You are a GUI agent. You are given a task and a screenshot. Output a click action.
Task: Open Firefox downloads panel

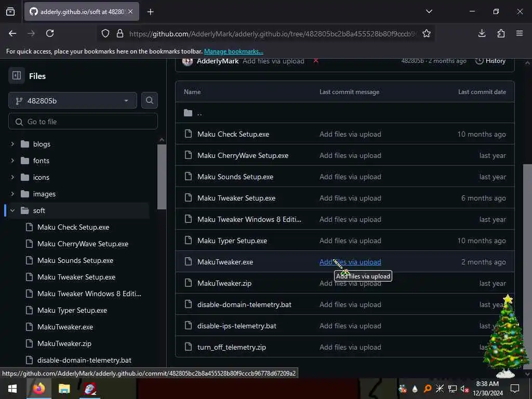[x=482, y=33]
